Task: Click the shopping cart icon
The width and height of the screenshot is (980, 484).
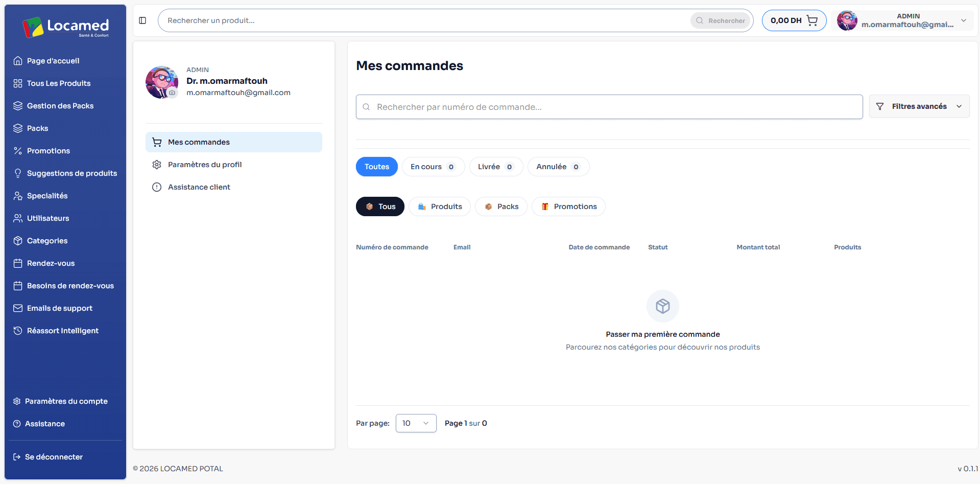Action: tap(811, 20)
